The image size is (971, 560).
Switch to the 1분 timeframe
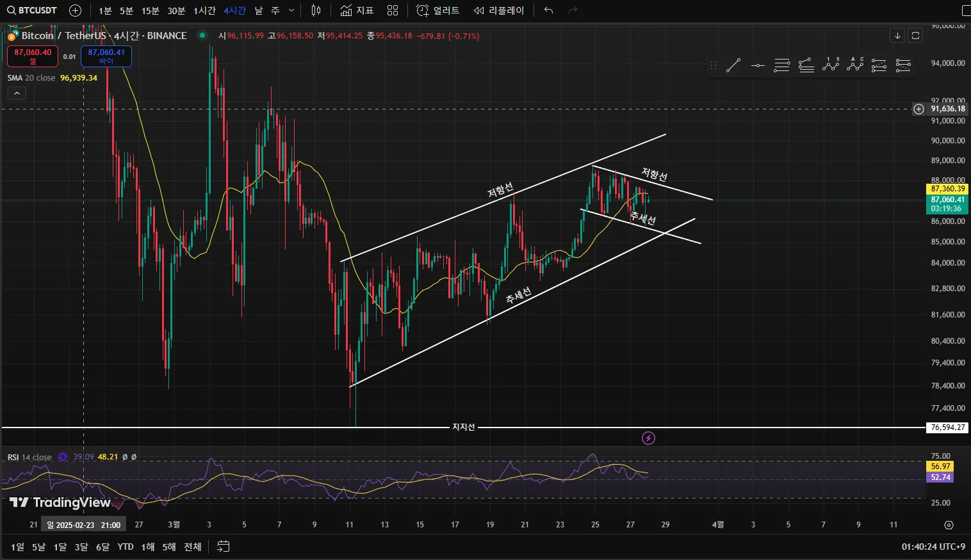coord(105,10)
